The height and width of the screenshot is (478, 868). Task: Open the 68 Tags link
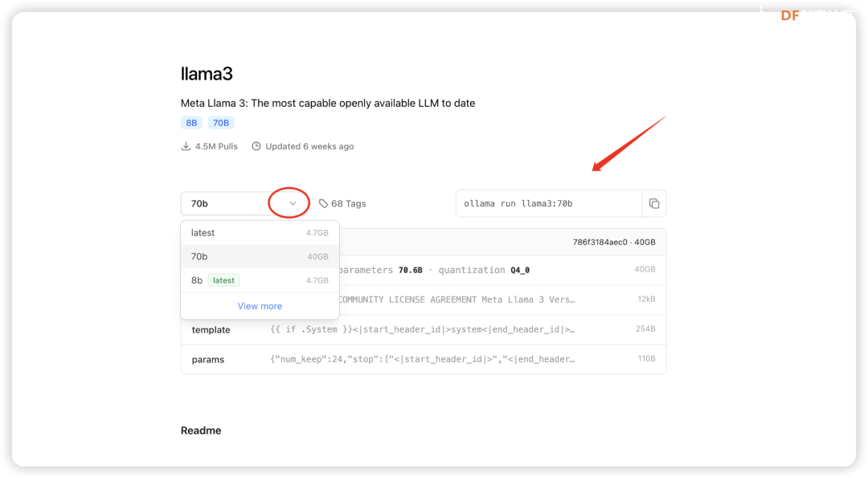(x=342, y=203)
